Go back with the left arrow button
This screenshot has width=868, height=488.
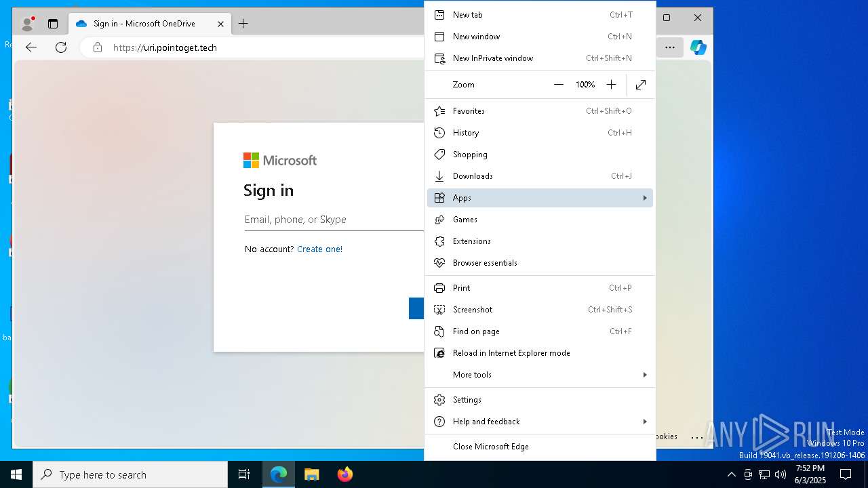point(31,47)
